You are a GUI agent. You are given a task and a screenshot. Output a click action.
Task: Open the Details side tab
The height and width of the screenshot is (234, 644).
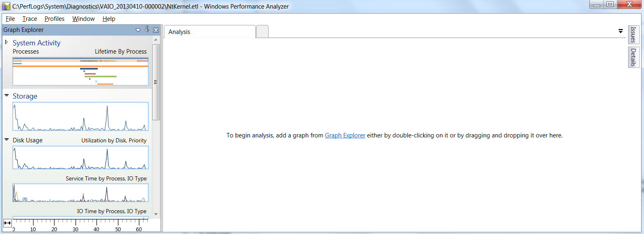click(633, 57)
